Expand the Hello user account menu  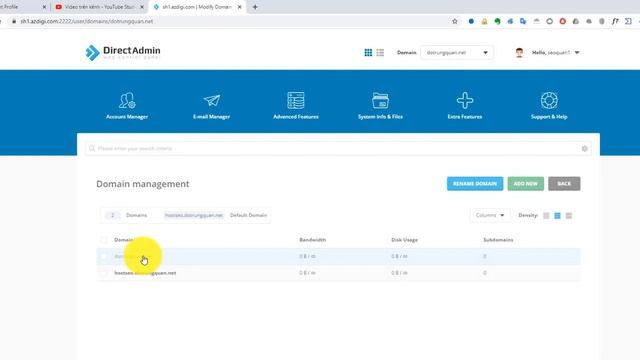coord(555,53)
